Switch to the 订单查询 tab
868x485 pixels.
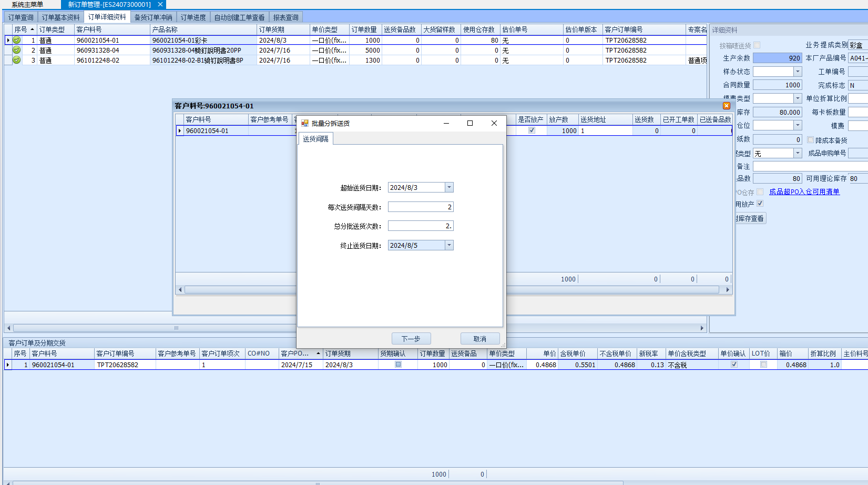[x=21, y=17]
